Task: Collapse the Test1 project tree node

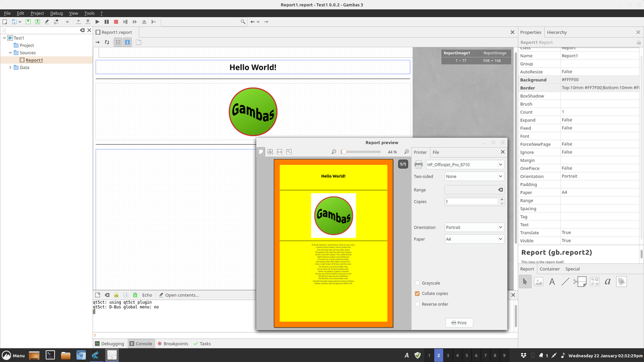Action: (x=5, y=38)
